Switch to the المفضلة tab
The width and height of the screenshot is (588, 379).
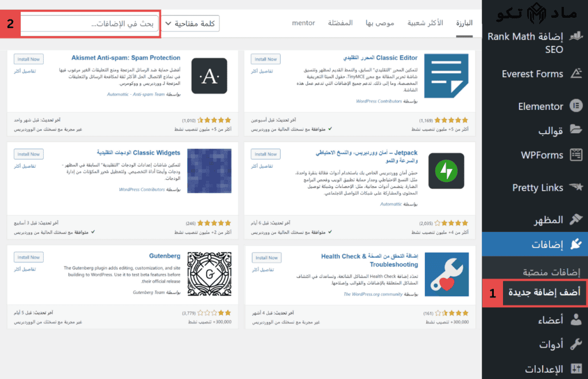click(340, 23)
